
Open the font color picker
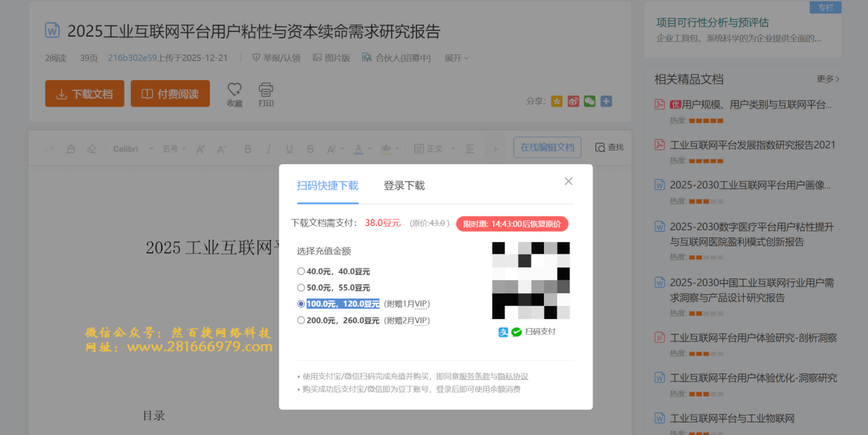360,148
